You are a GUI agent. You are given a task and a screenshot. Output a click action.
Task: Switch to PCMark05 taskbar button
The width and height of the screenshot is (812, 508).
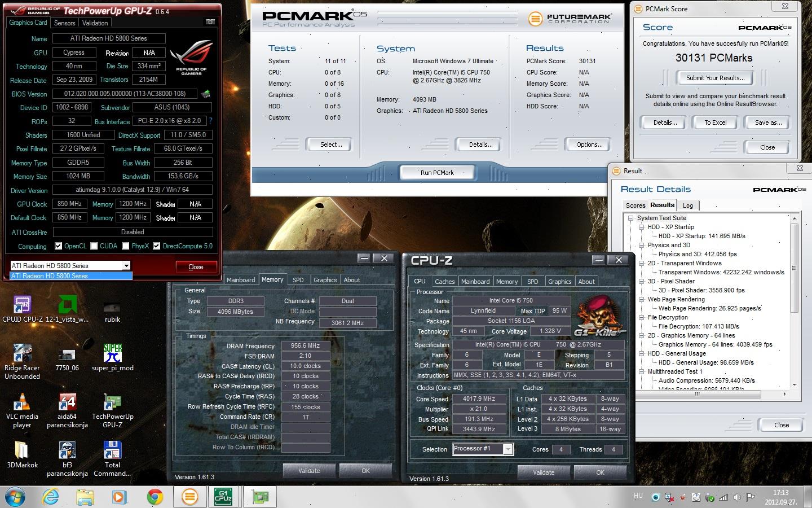(x=189, y=497)
